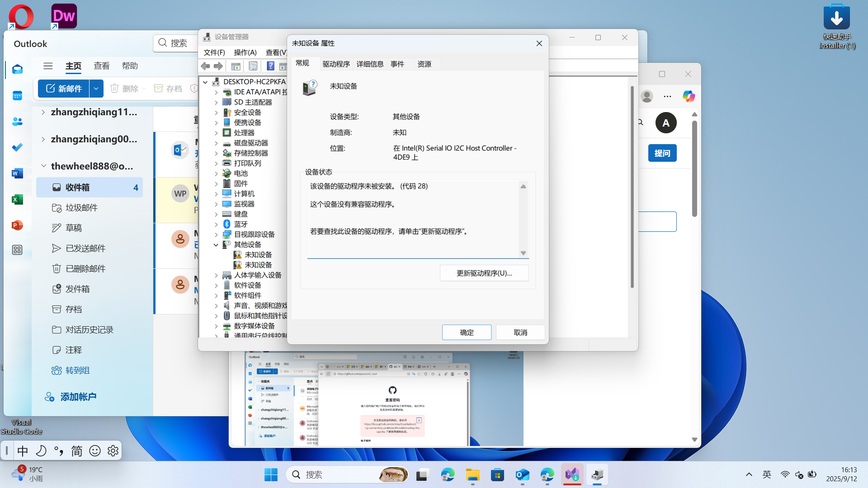Toggle the IME simplified characters button
Screen dimensions: 868x488
pyautogui.click(x=76, y=450)
